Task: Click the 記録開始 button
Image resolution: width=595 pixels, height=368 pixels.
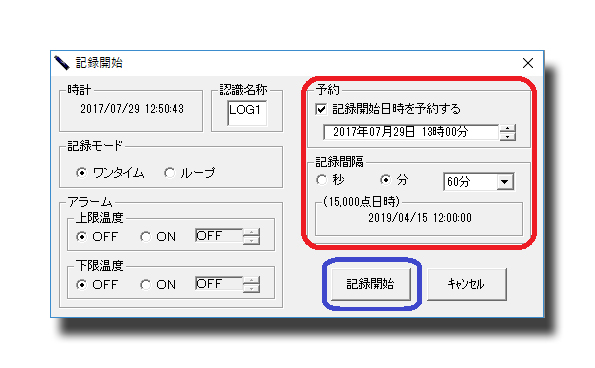Action: click(x=371, y=284)
